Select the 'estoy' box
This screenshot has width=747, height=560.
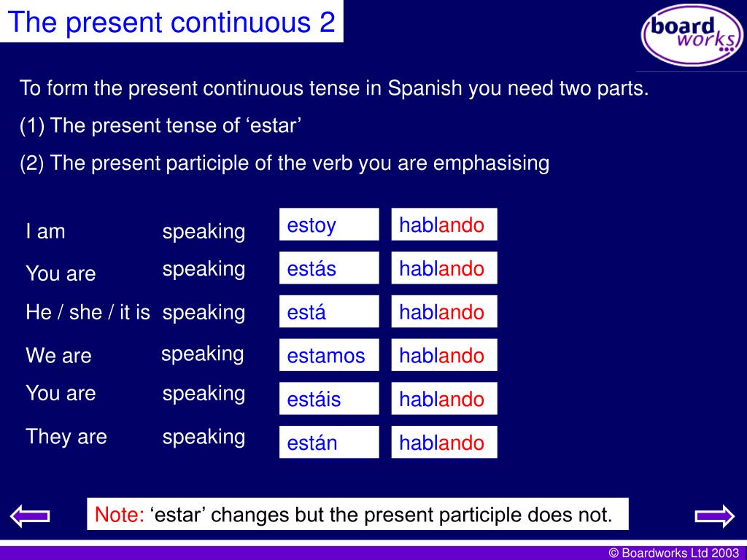pos(329,225)
